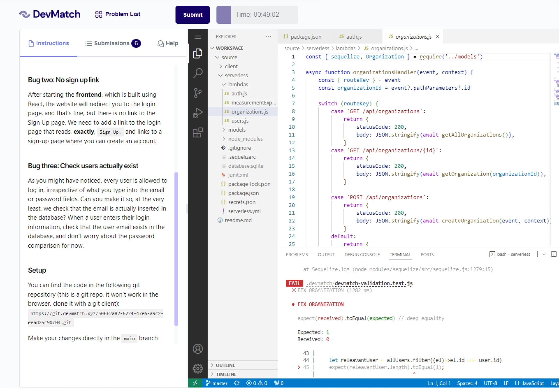Viewport: 559px width, 392px height.
Task: Click the hamburger menu icon above Explorer
Action: point(198,37)
